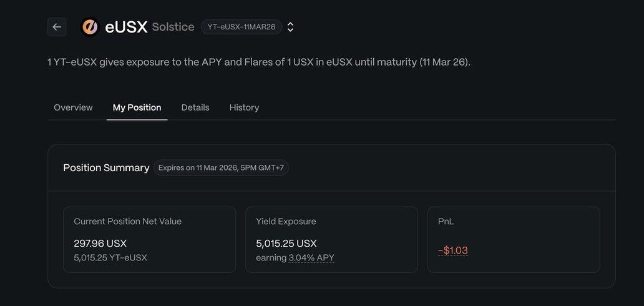This screenshot has height=306, width=644.
Task: Click the 5,015.25 USX exposure amount
Action: (x=286, y=243)
